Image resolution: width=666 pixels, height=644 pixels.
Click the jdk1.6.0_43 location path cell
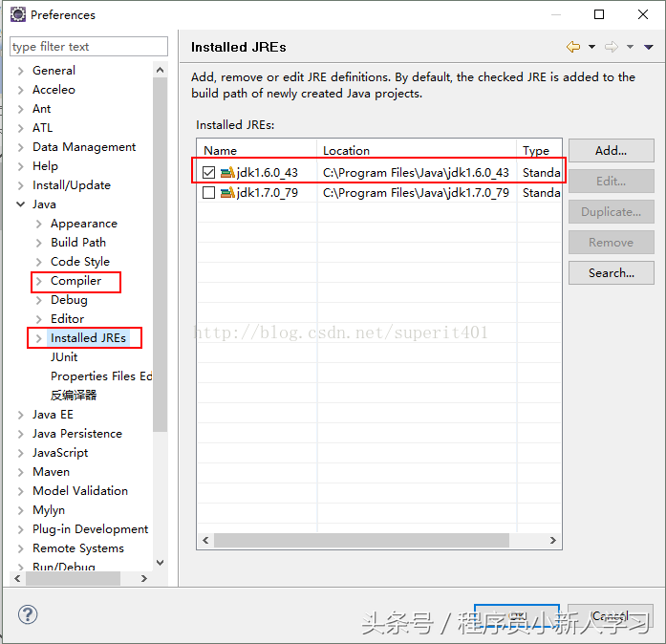tap(416, 173)
